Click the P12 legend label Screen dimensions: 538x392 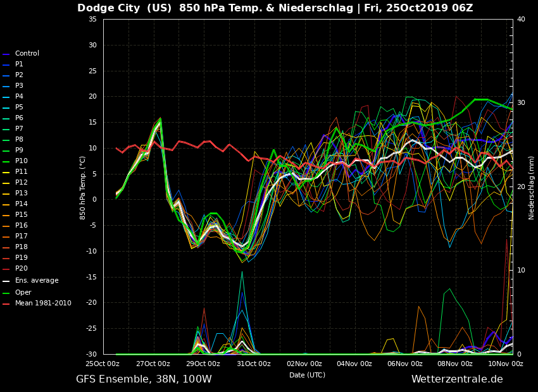click(22, 182)
